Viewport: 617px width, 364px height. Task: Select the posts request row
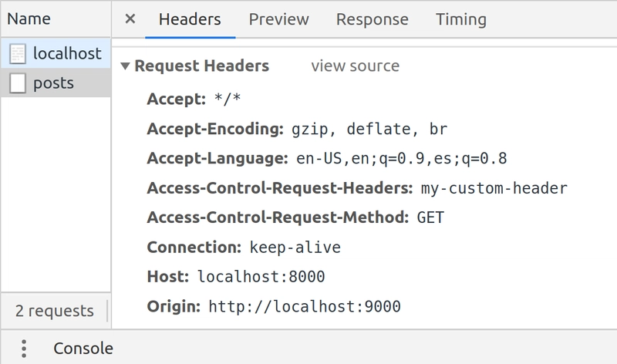click(x=56, y=83)
